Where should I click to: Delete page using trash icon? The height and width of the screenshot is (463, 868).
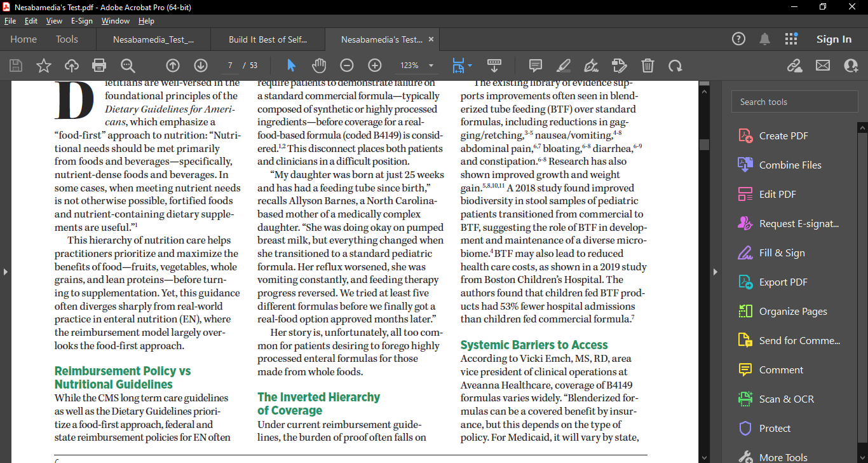coord(648,66)
